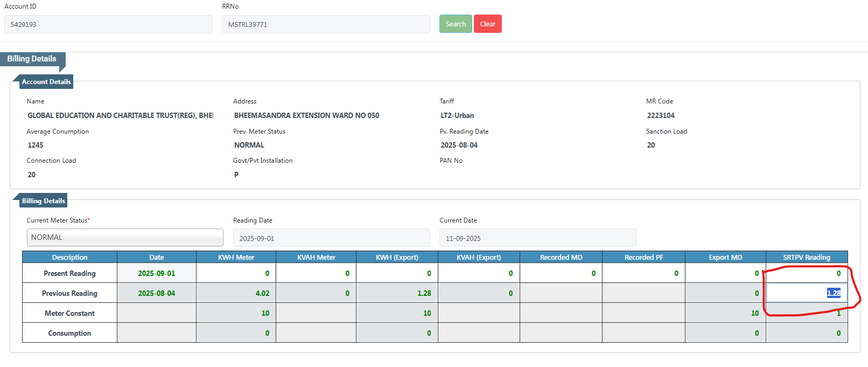The width and height of the screenshot is (868, 367).
Task: Click Present Reading SRTPV Reading input
Action: tap(806, 273)
